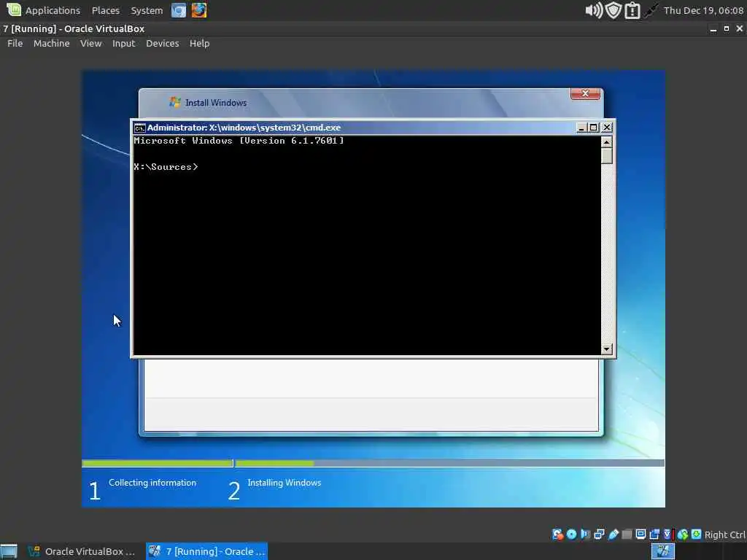The image size is (747, 560).
Task: Click the audio status icon in VirtualBox
Action: [585, 534]
